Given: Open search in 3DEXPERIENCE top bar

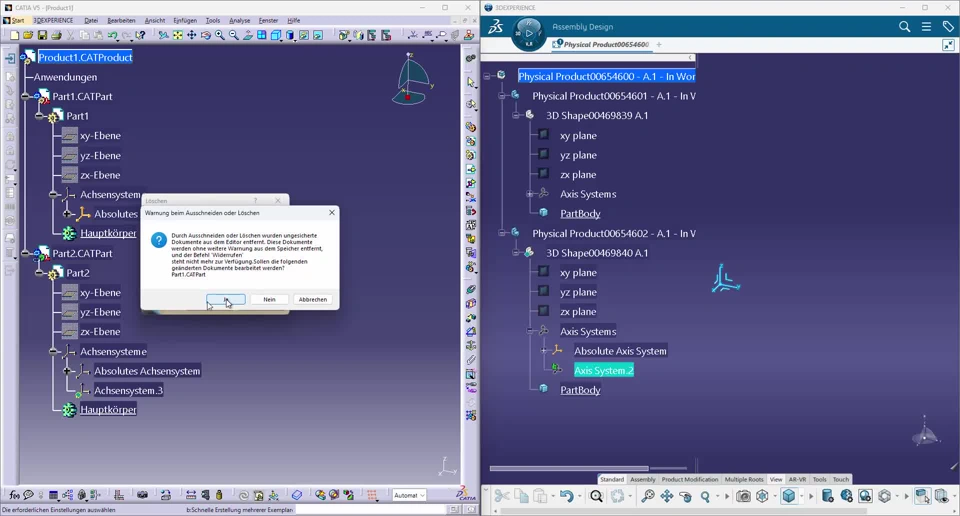Looking at the screenshot, I should (x=904, y=26).
